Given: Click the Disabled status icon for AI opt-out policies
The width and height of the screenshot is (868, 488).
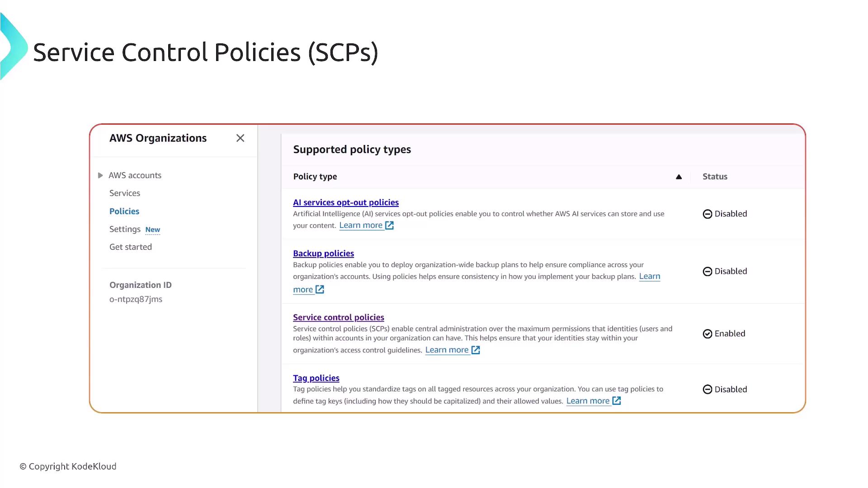Looking at the screenshot, I should click(708, 214).
